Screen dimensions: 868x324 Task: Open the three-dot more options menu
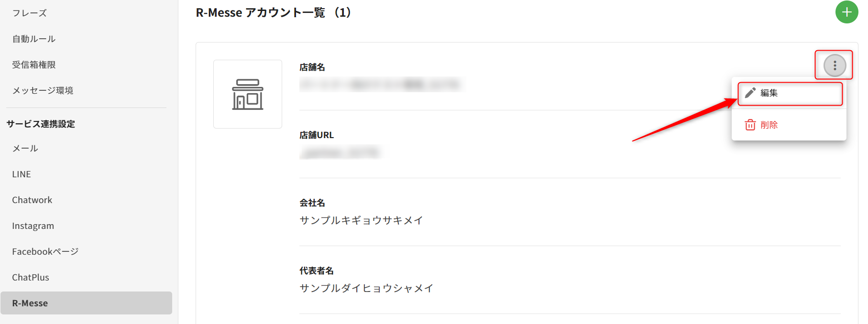click(835, 65)
